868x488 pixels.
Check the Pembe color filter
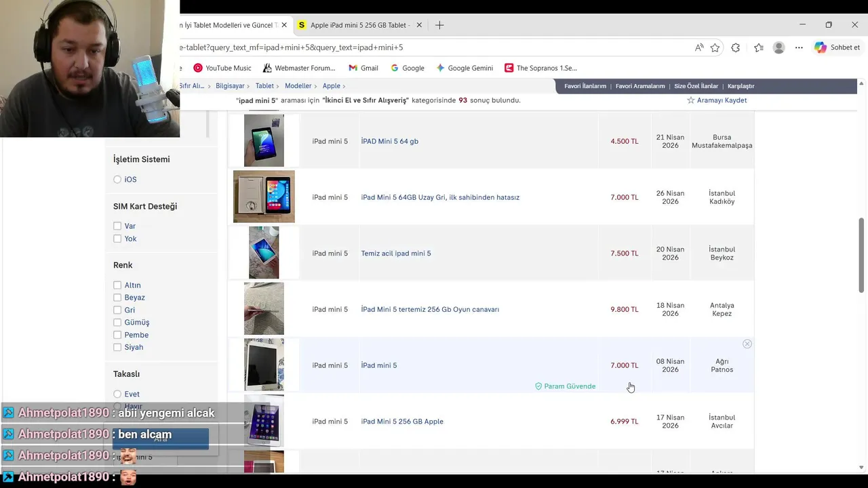(x=117, y=335)
